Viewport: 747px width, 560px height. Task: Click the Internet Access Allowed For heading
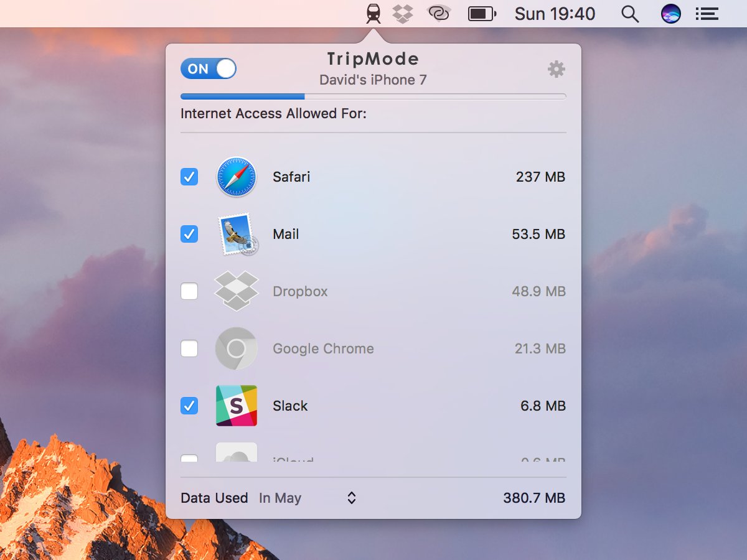tap(273, 114)
